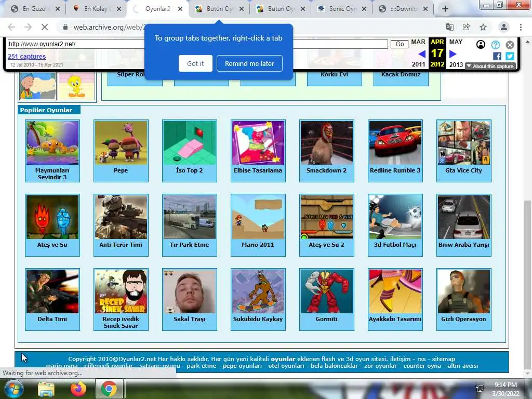Switch to the first Bütün Oy tab
This screenshot has width=532, height=399.
(x=220, y=9)
